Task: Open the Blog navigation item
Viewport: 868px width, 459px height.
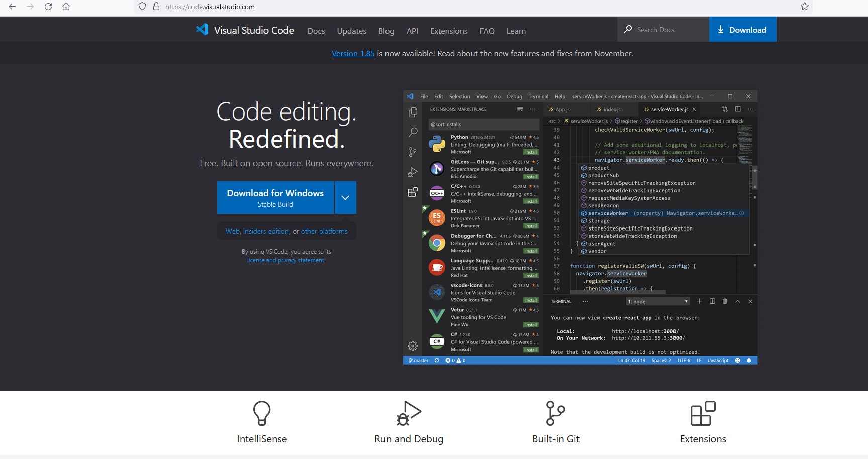Action: tap(386, 31)
